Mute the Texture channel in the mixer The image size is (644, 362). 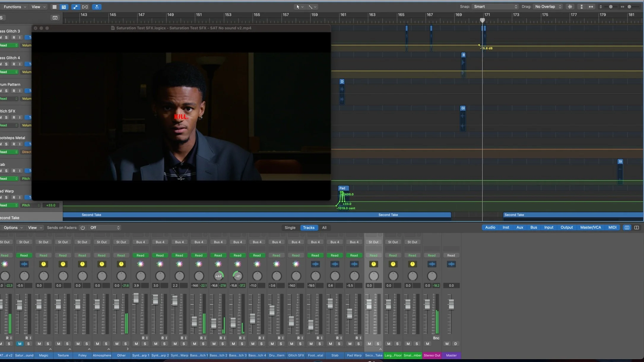[x=58, y=344]
